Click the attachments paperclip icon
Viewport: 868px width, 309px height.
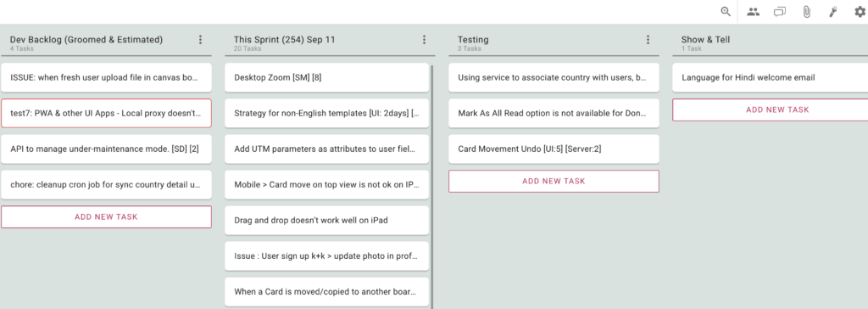pyautogui.click(x=807, y=12)
